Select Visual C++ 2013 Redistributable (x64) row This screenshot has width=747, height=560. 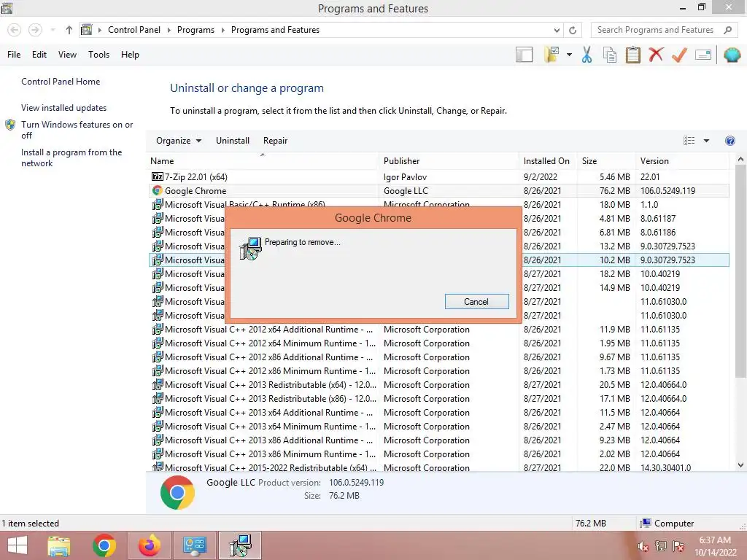tap(438, 385)
